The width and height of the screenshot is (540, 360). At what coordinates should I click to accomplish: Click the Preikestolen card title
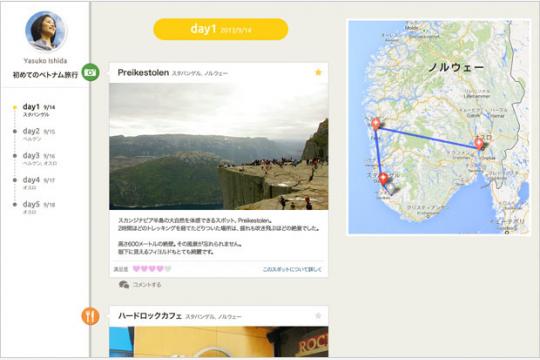tap(143, 73)
